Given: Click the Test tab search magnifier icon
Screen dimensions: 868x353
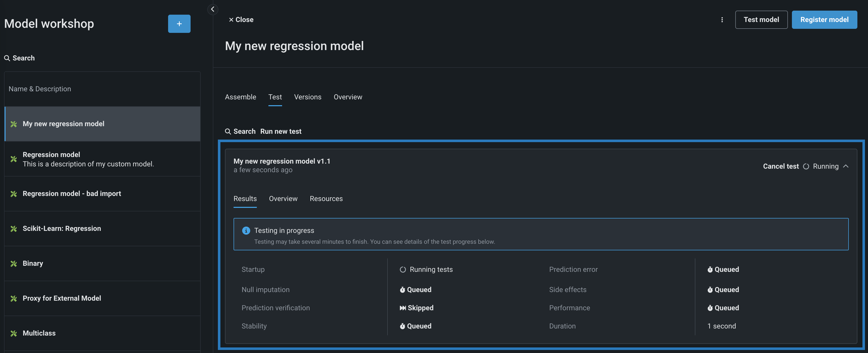Looking at the screenshot, I should pyautogui.click(x=228, y=131).
